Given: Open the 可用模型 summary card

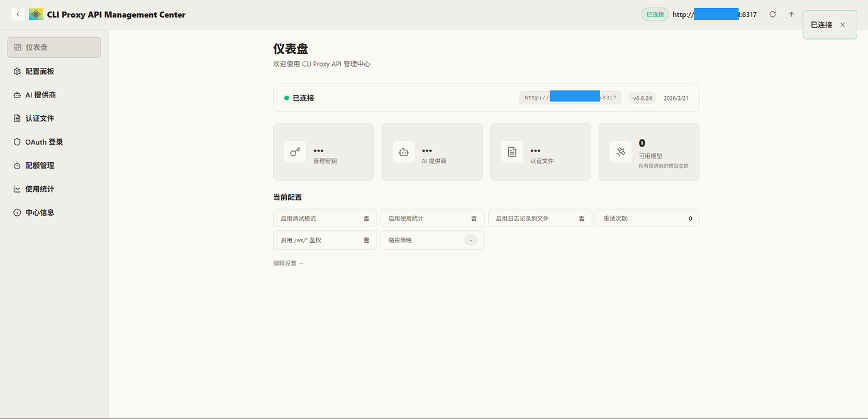Looking at the screenshot, I should coord(649,152).
